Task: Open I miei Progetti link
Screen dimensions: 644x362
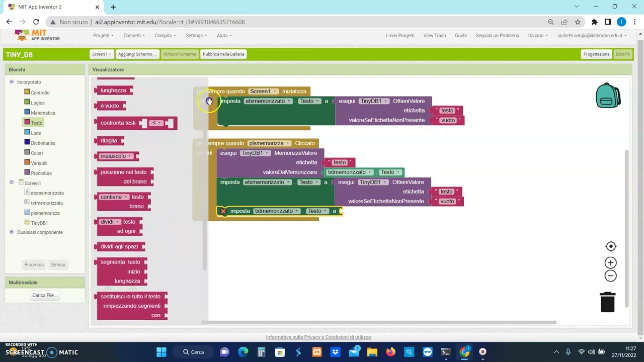Action: pyautogui.click(x=400, y=36)
